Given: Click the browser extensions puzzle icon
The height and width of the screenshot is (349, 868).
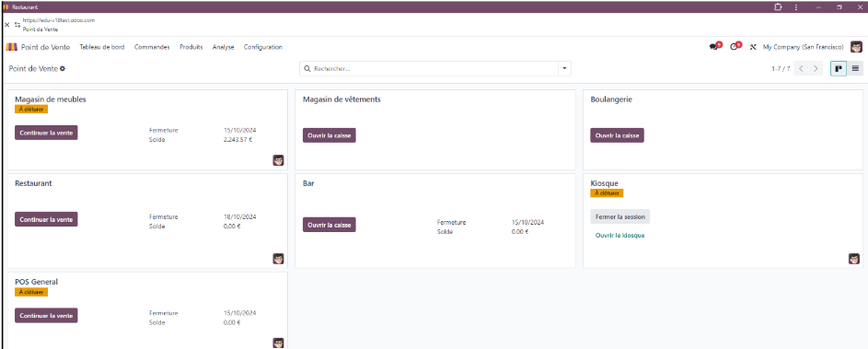Looking at the screenshot, I should click(778, 7).
